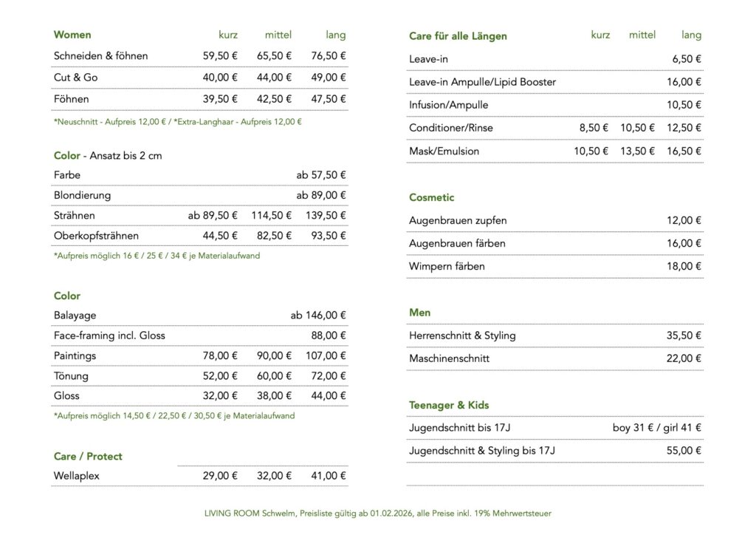Click the Wimpern färben price 18,00 €
This screenshot has width=756, height=535.
(x=684, y=266)
